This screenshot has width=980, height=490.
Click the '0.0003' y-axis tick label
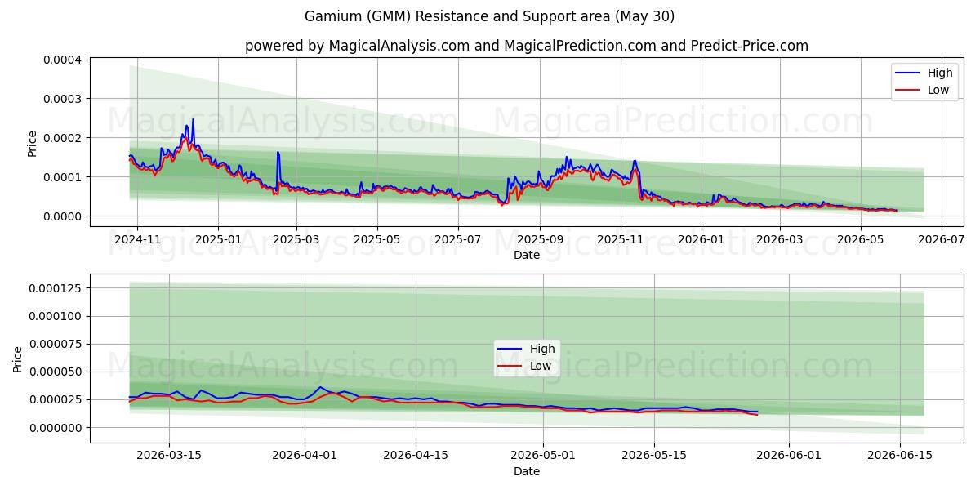(x=64, y=99)
